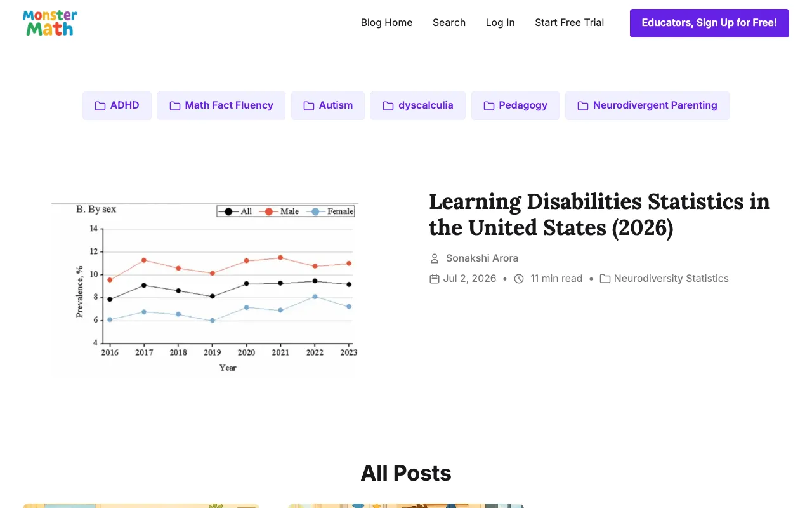812x508 pixels.
Task: Open Learning Disabilities Statistics article title
Action: pos(599,214)
